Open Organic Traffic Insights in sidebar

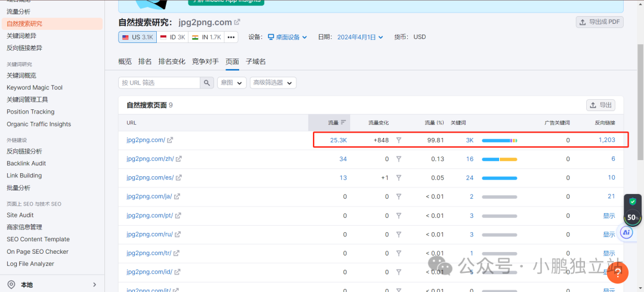(39, 124)
